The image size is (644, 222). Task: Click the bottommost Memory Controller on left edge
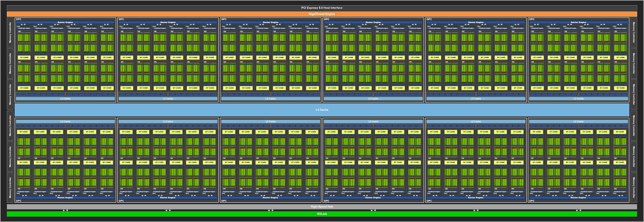(x=10, y=187)
